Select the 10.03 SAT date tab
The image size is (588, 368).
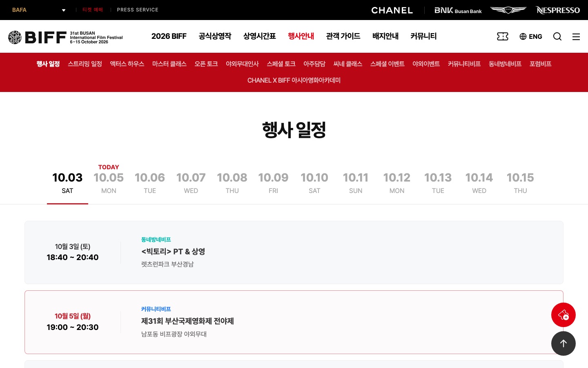[x=67, y=183]
